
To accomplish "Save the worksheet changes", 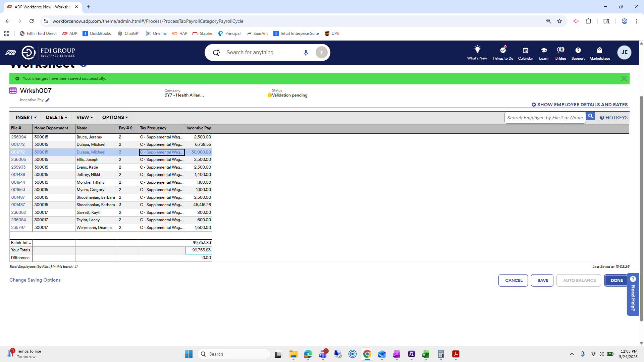I will pos(542,280).
